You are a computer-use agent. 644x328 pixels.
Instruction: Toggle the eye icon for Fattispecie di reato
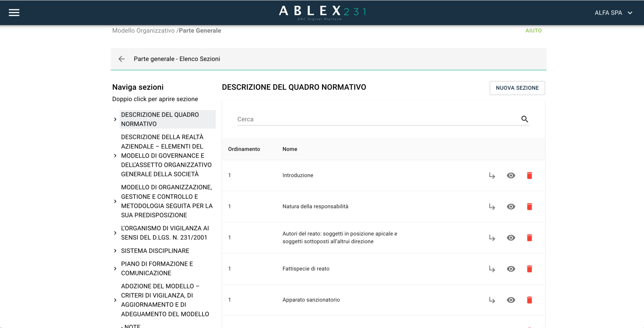(511, 269)
